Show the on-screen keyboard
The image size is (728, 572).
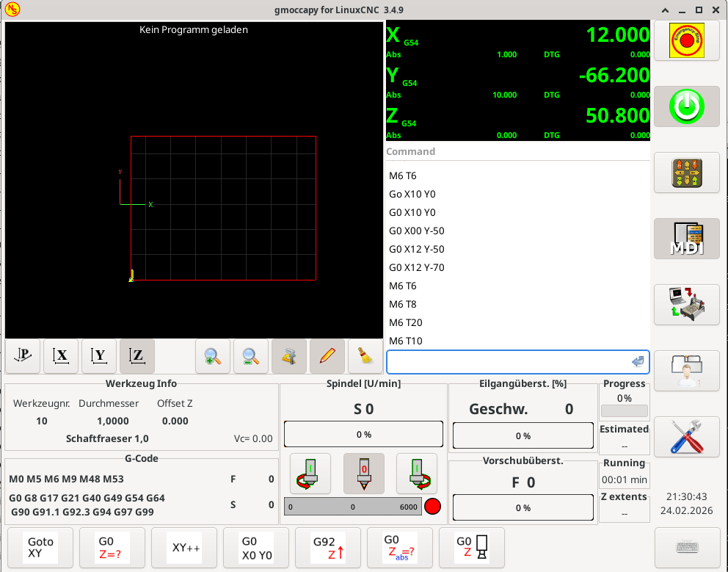click(x=686, y=548)
